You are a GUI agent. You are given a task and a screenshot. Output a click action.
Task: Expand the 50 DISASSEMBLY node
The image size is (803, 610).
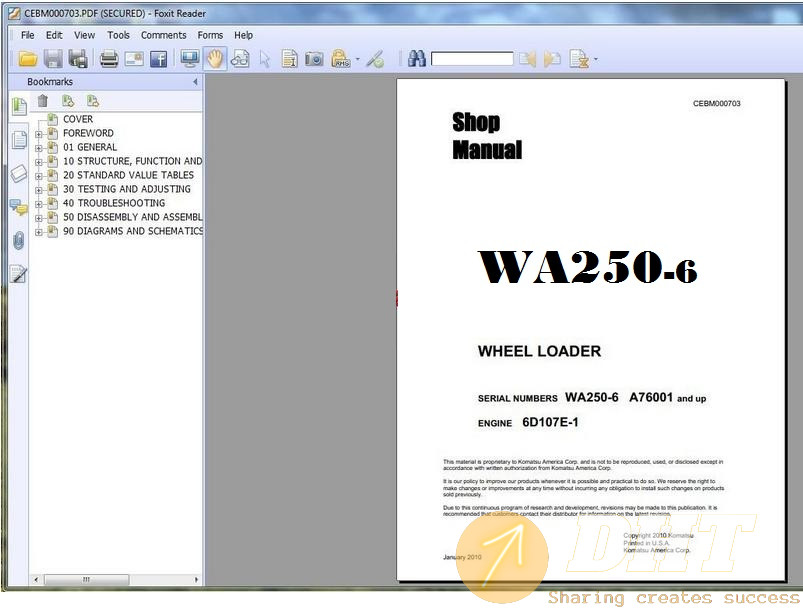click(x=39, y=218)
